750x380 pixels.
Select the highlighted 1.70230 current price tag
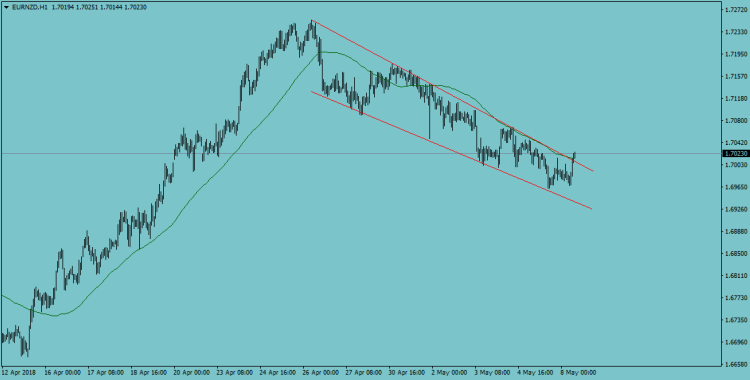[x=736, y=154]
